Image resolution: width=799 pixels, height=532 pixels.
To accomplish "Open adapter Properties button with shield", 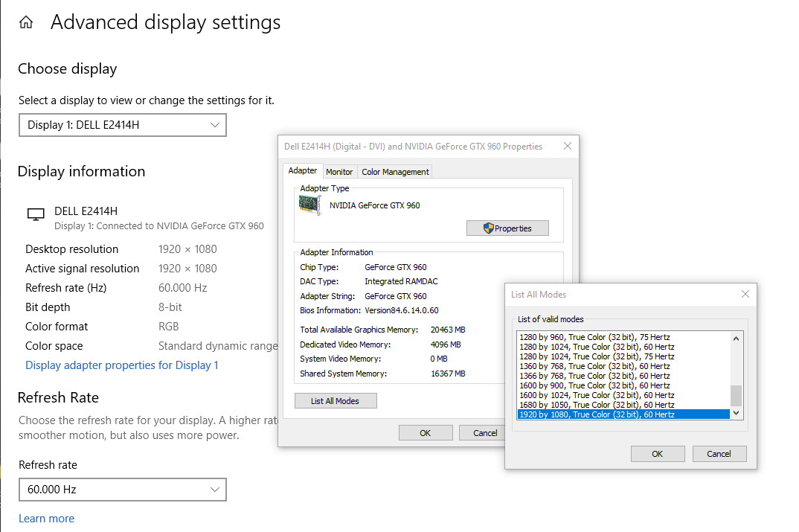I will (507, 228).
